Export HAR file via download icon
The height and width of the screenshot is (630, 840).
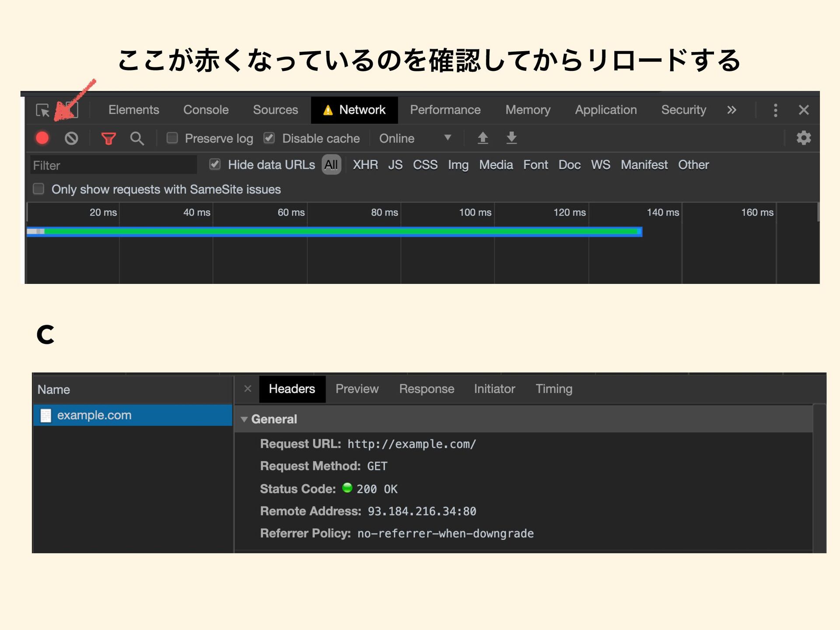(511, 138)
